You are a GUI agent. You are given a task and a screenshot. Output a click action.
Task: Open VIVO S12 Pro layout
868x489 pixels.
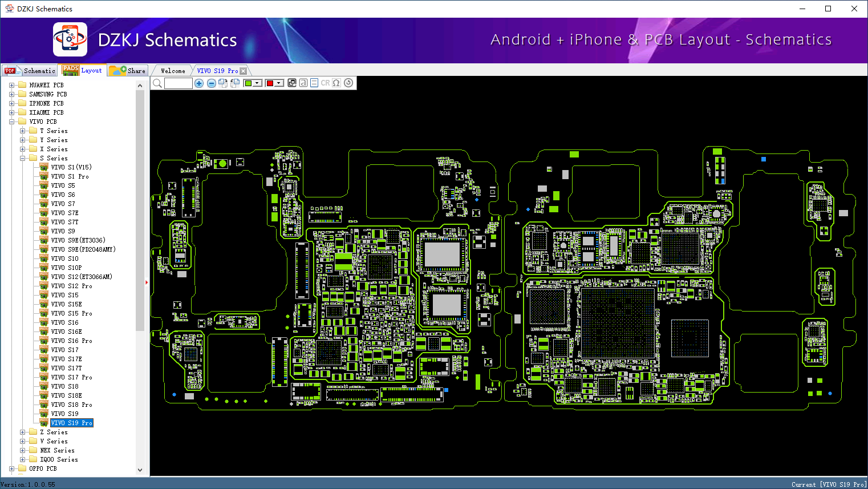click(71, 286)
